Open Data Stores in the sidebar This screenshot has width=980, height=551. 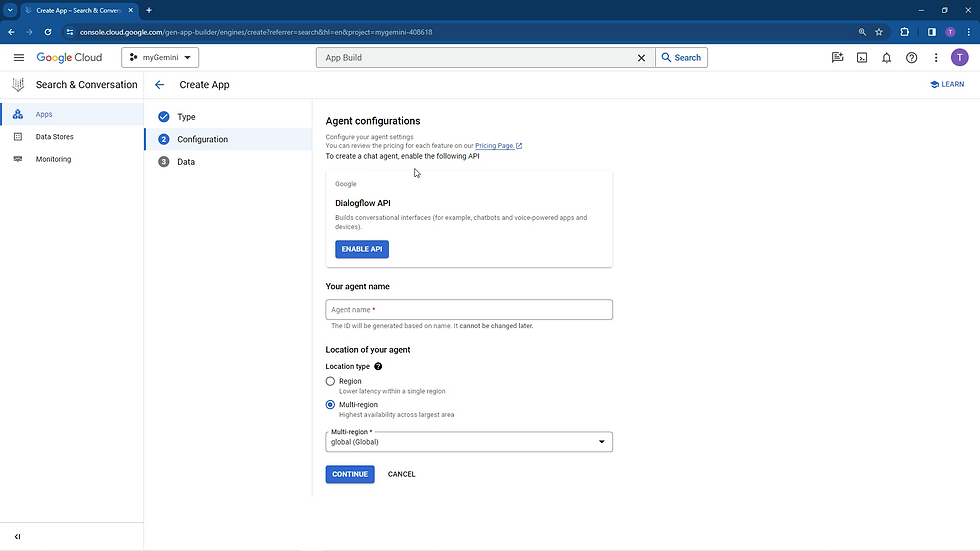pos(72,137)
